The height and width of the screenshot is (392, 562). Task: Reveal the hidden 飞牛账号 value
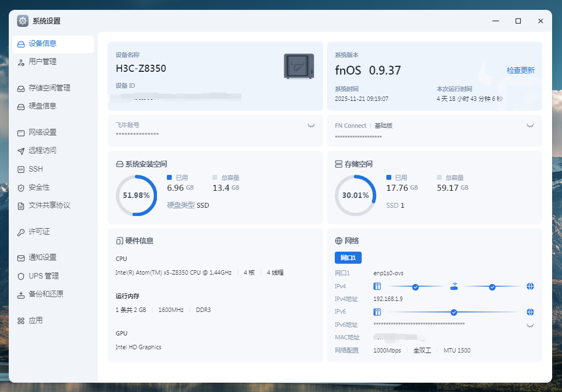[x=311, y=126]
